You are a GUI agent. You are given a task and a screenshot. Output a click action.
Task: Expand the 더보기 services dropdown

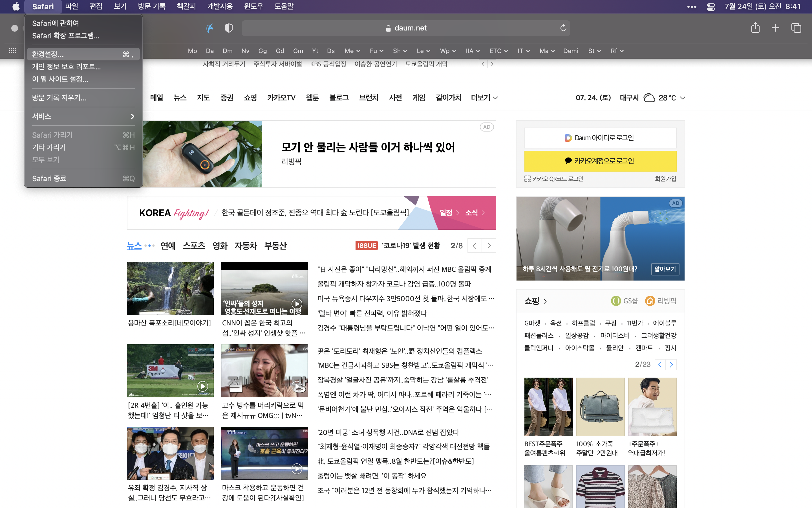point(484,98)
